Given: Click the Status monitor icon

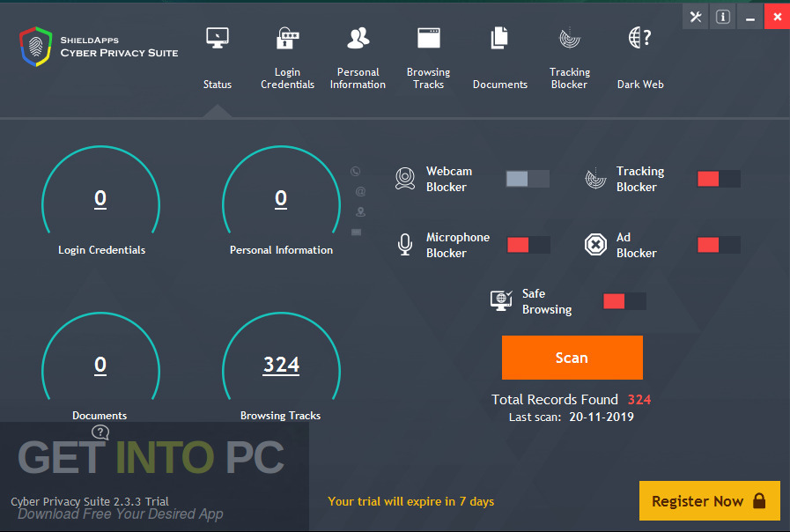Looking at the screenshot, I should tap(218, 38).
